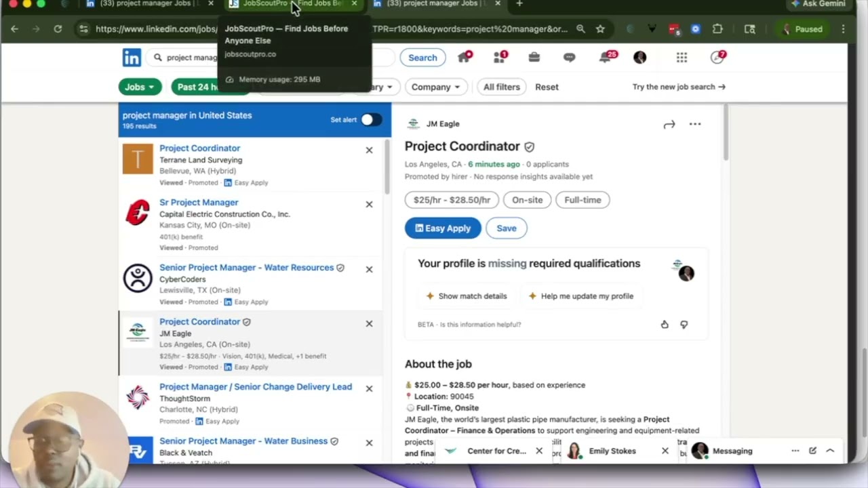Open the red extension with badge 5

point(674,29)
